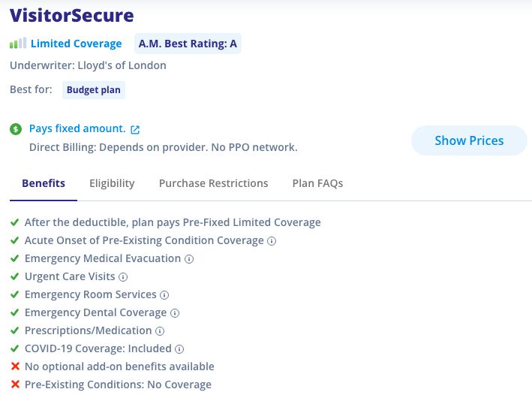Click the Budget plan tag
Screen dimensions: 532x395
(x=94, y=90)
